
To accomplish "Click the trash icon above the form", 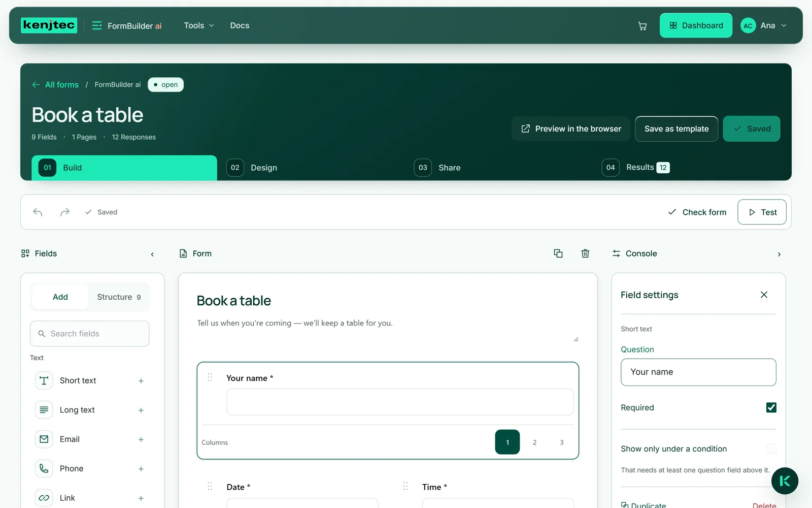I will coord(585,253).
